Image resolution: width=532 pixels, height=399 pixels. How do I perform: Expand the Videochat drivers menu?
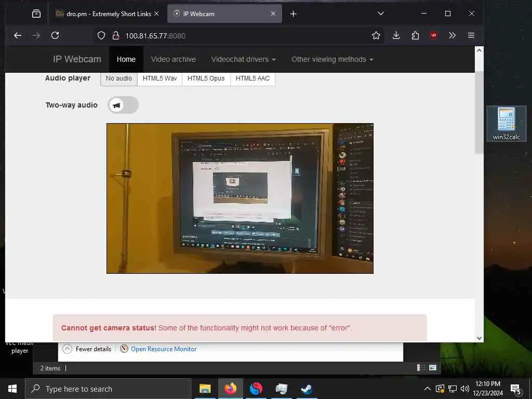(243, 59)
